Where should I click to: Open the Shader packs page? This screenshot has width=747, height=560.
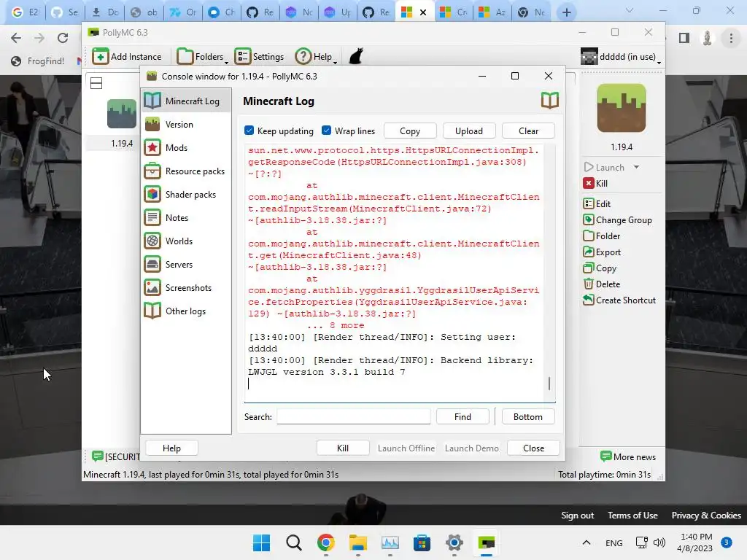coord(186,194)
